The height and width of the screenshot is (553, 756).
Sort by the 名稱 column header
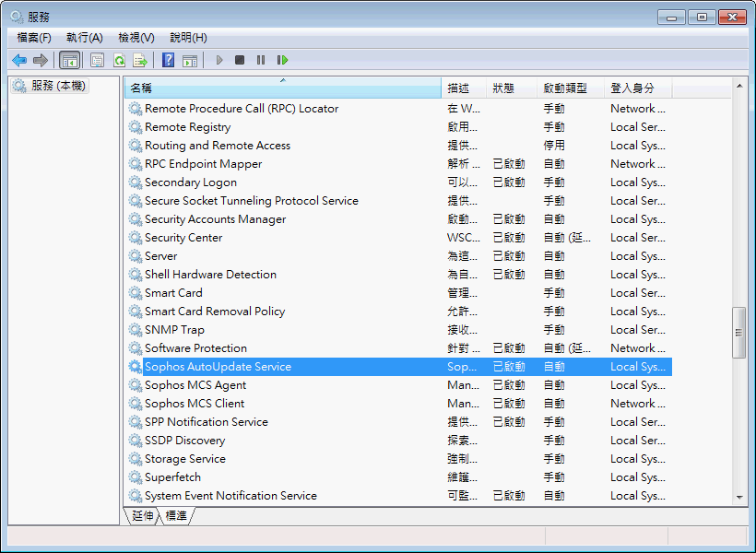pyautogui.click(x=283, y=88)
